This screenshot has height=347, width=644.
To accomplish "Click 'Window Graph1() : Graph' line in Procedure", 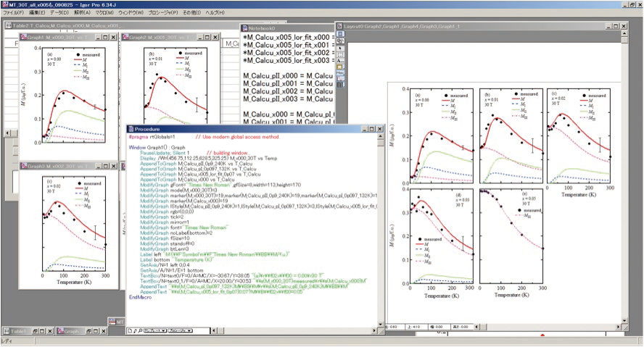I will [157, 148].
